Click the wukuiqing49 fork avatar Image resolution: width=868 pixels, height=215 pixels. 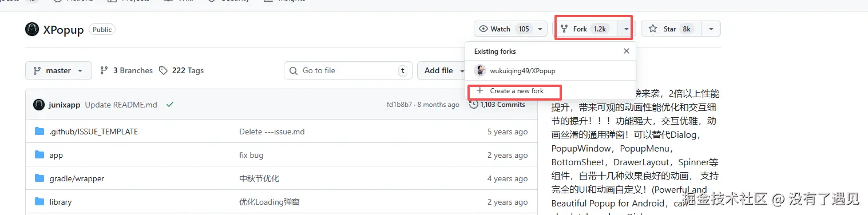tap(481, 70)
